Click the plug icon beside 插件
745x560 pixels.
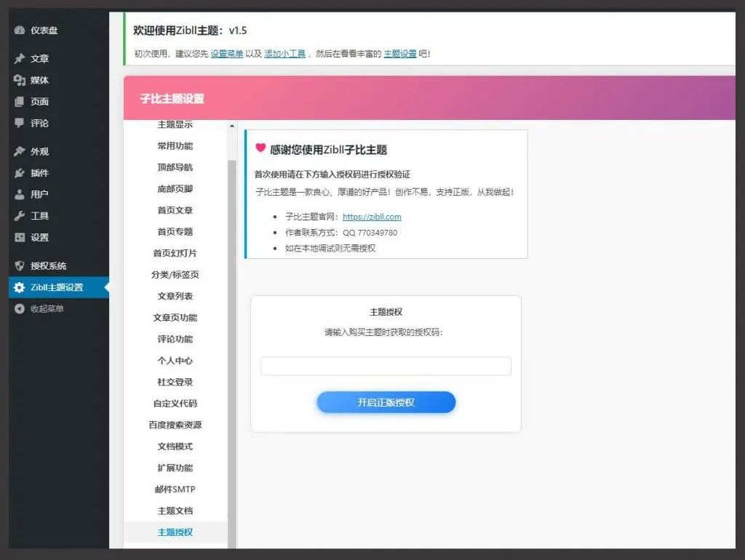(20, 173)
